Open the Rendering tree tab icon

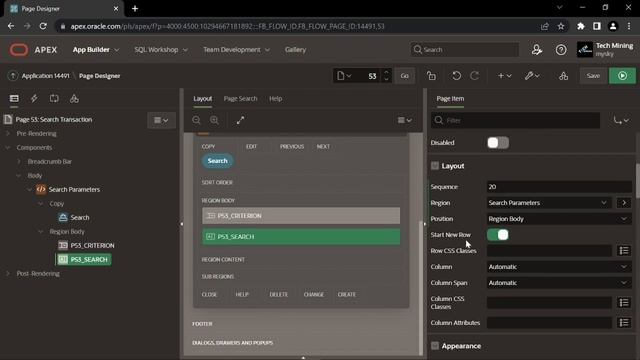14,98
